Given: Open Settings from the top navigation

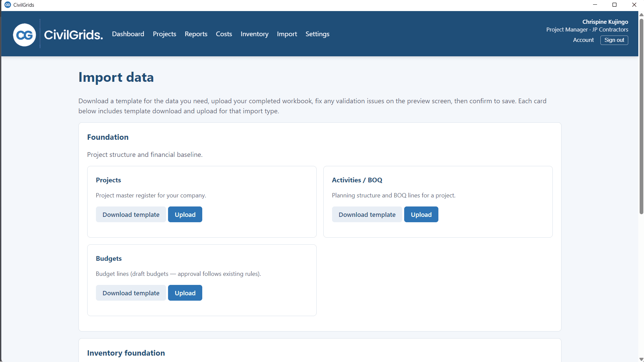Looking at the screenshot, I should [317, 34].
